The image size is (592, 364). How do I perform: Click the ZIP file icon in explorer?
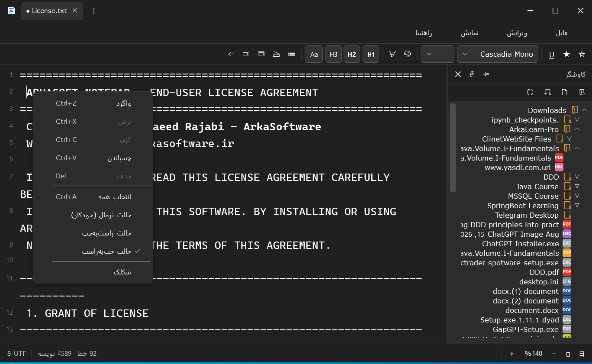pyautogui.click(x=566, y=253)
